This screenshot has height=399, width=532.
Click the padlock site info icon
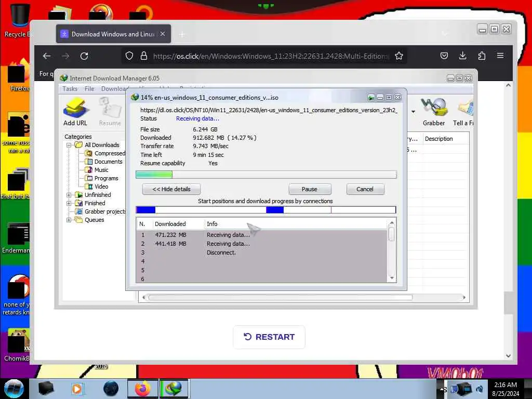[x=144, y=56]
